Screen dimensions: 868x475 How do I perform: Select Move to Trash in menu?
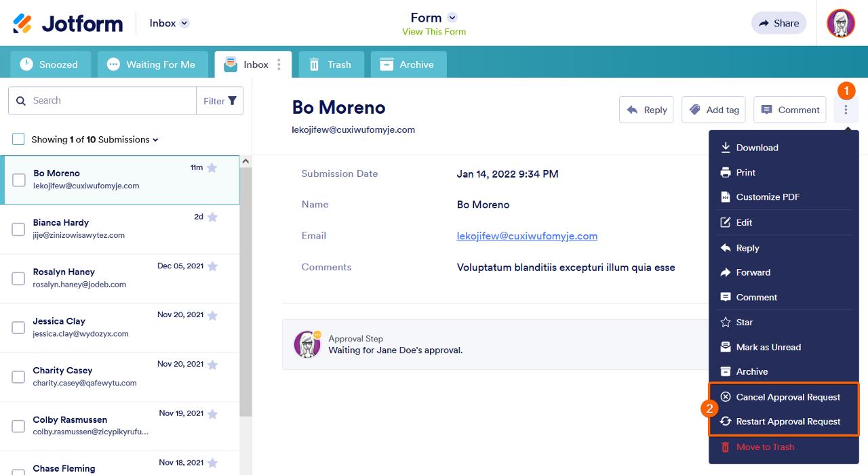(783, 447)
